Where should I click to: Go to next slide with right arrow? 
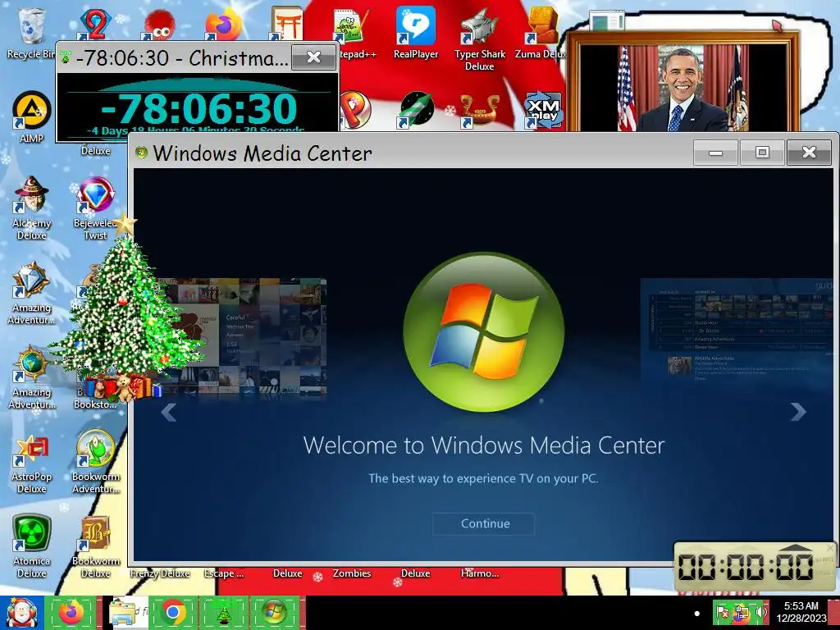coord(797,412)
